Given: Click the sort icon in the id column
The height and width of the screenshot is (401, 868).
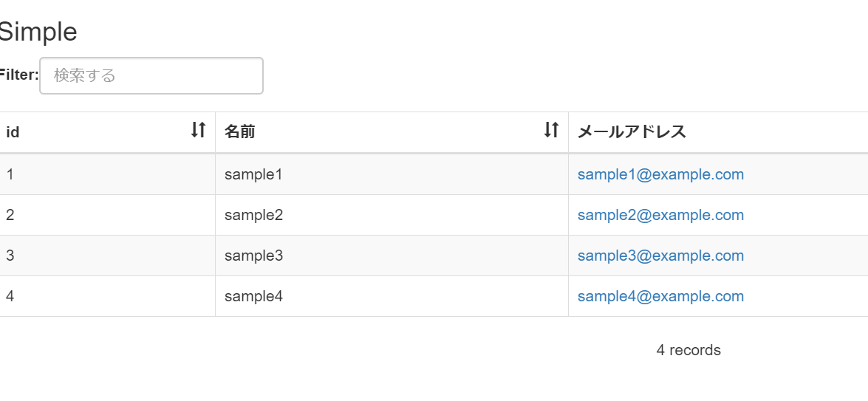Looking at the screenshot, I should click(198, 131).
